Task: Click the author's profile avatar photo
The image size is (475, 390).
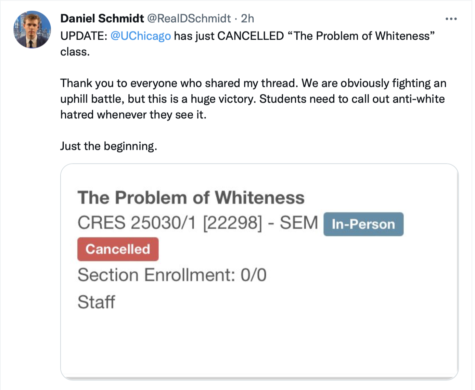Action: 32,29
